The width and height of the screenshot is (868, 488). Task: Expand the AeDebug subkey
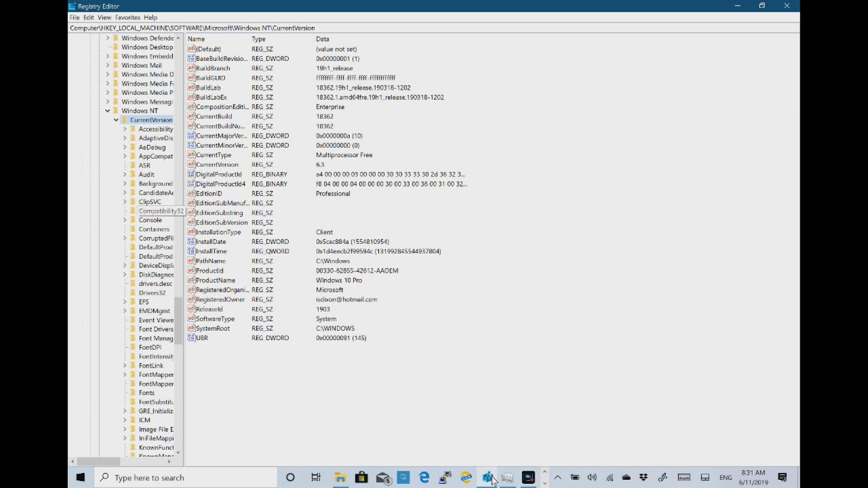tap(125, 147)
